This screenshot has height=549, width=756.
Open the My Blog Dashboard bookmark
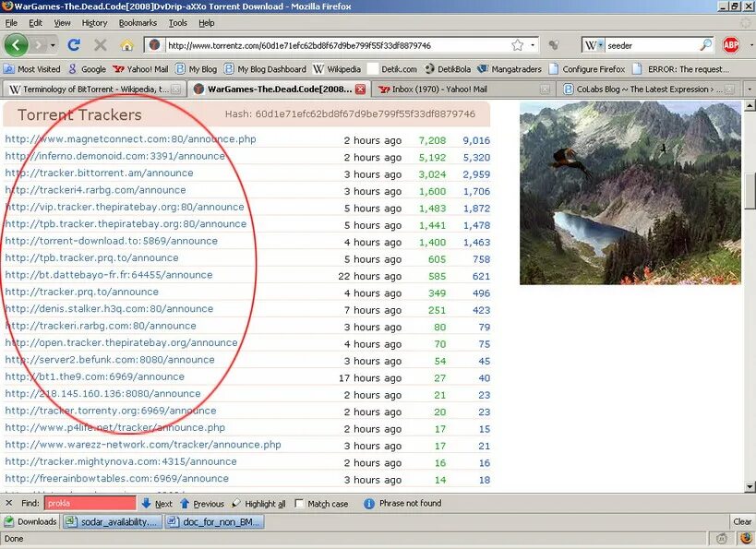[x=265, y=69]
